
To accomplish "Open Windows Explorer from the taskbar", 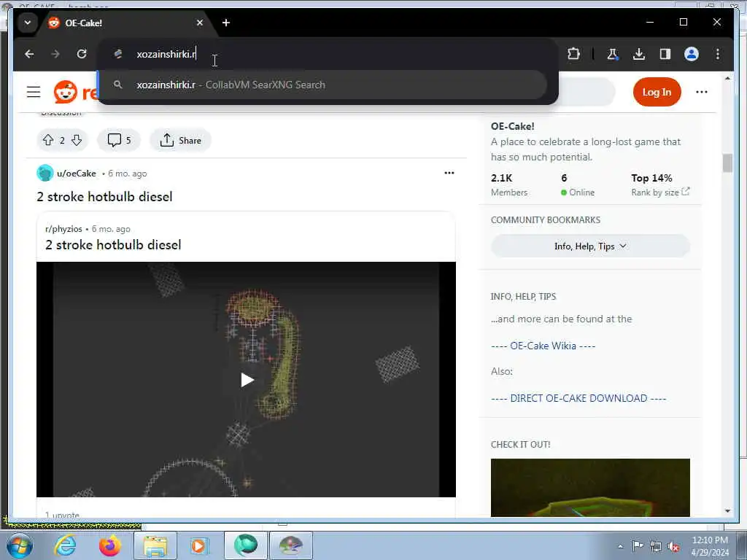I will (x=155, y=545).
